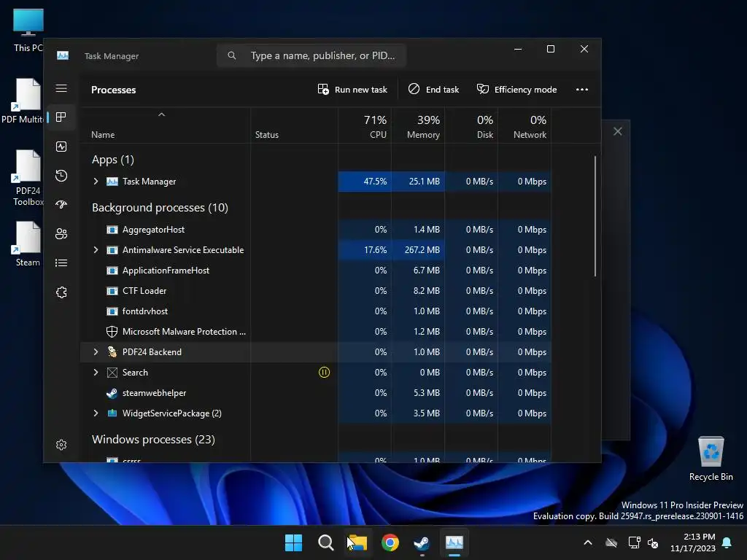Close the dialog behind Task Manager
This screenshot has height=560, width=747.
click(x=617, y=131)
